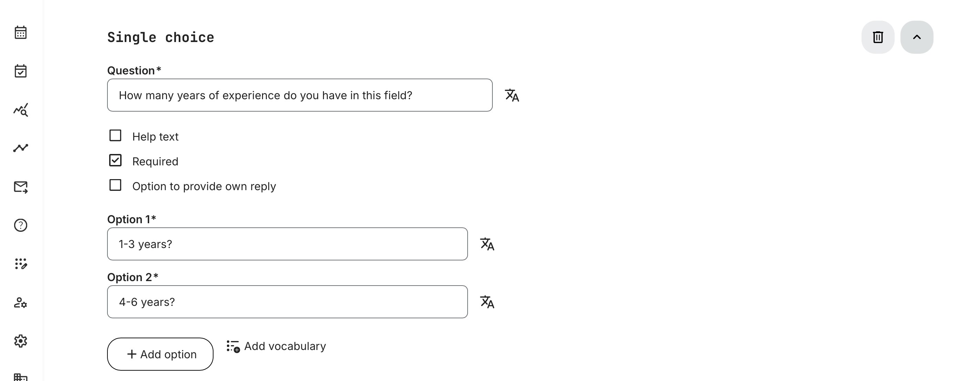980x381 pixels.
Task: Click the question mark help sidebar icon
Action: pos(21,225)
